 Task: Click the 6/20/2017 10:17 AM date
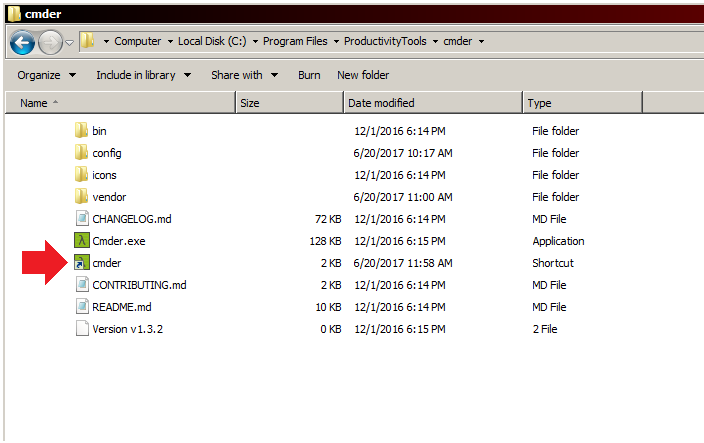(403, 153)
